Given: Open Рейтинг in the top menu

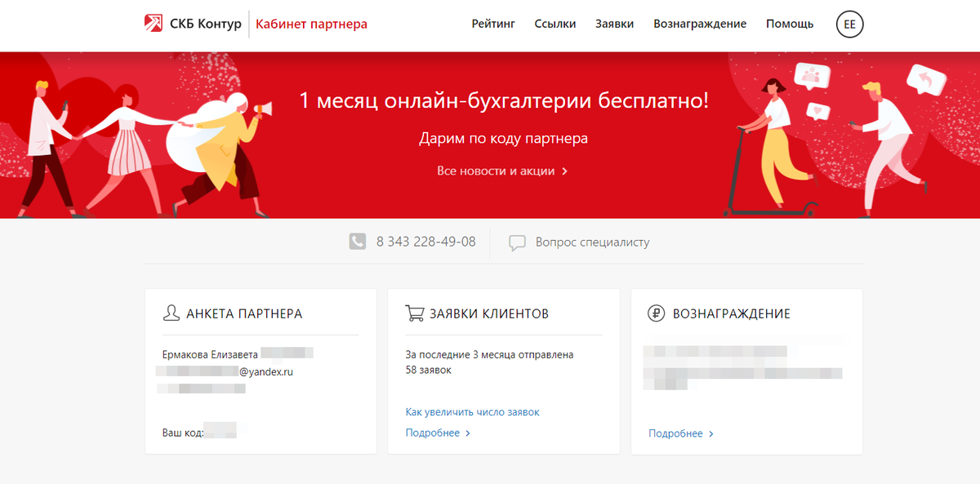Looking at the screenshot, I should pos(493,24).
